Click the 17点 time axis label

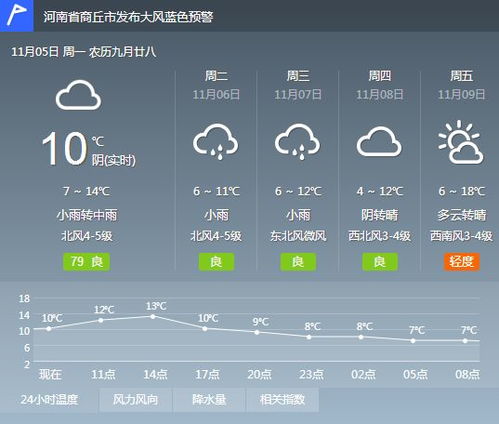(x=207, y=375)
